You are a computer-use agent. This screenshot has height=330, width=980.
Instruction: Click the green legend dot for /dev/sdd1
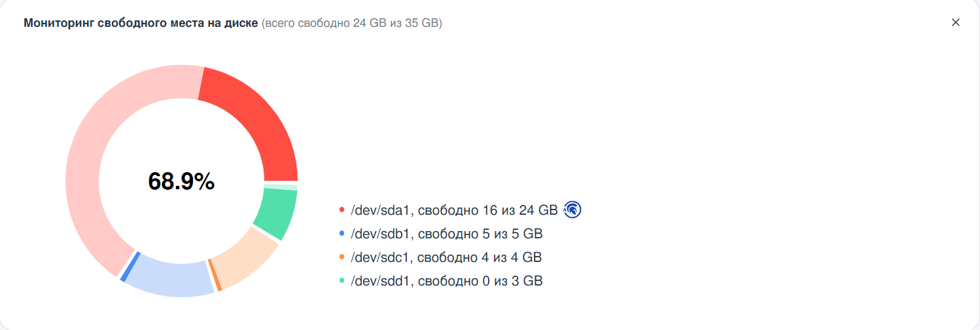(x=341, y=281)
